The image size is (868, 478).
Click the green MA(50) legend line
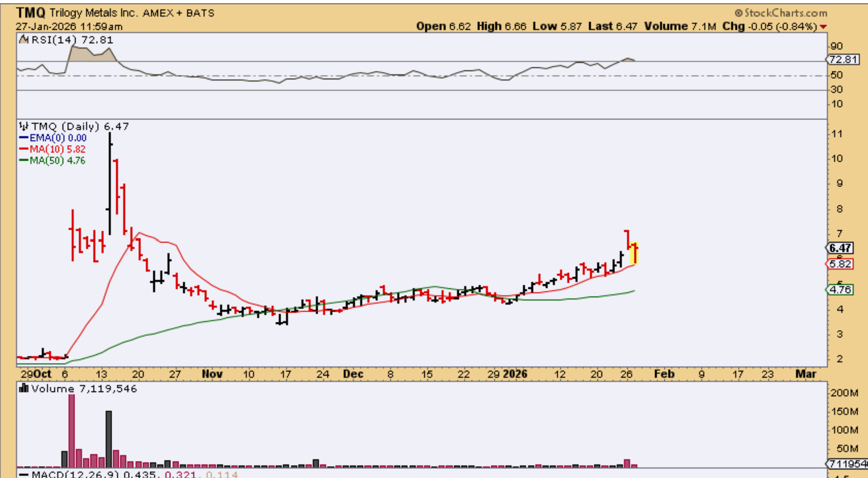coord(24,161)
